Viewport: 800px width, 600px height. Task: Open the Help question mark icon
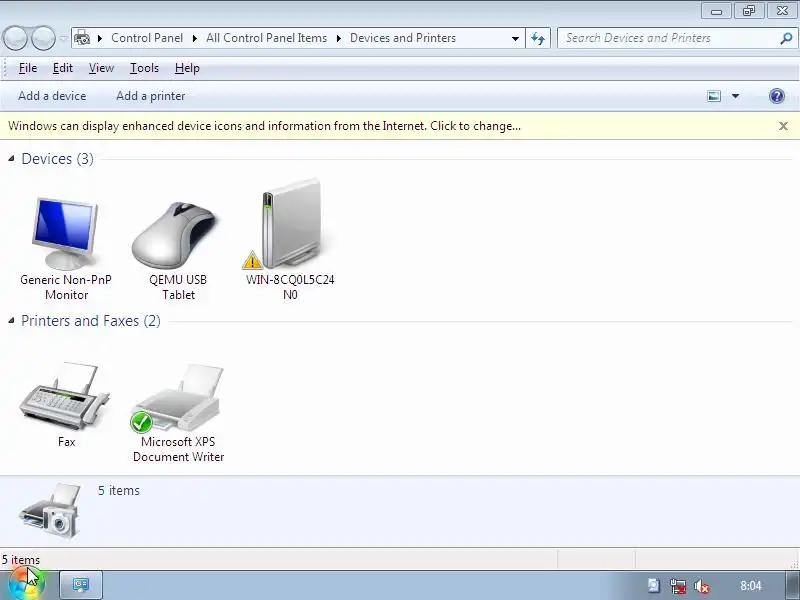coord(777,96)
